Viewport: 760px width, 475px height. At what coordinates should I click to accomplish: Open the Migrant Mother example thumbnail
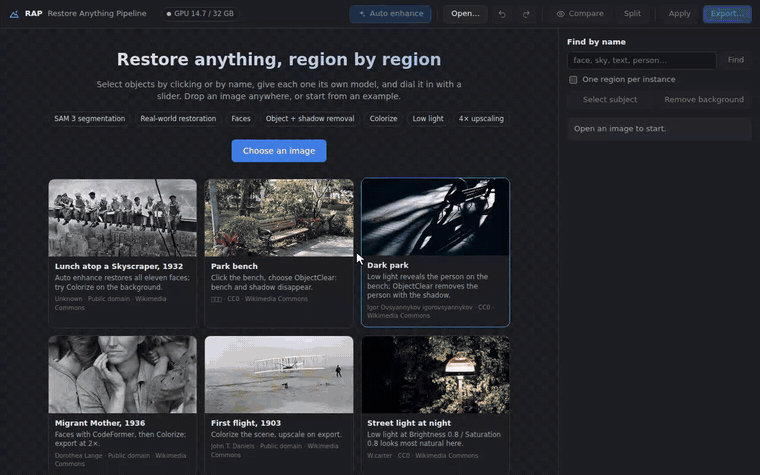[123, 375]
